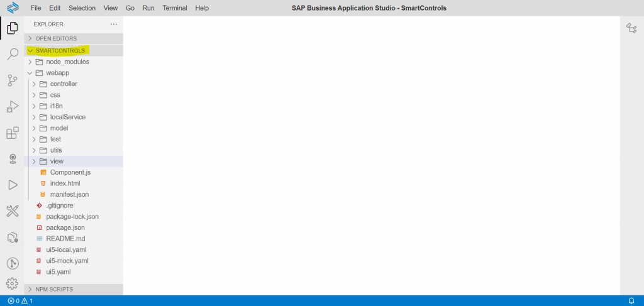Open manifest.json file
This screenshot has height=306, width=644.
(74, 194)
